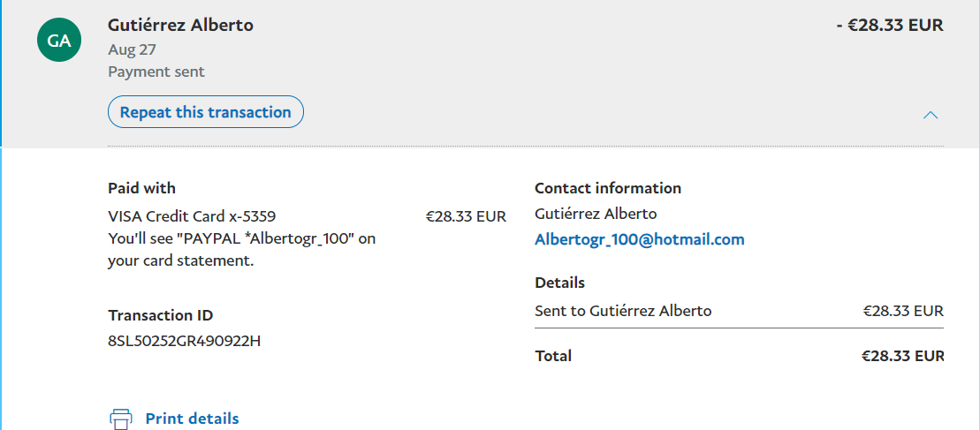The image size is (980, 430).
Task: Click the Print details link
Action: [x=192, y=419]
